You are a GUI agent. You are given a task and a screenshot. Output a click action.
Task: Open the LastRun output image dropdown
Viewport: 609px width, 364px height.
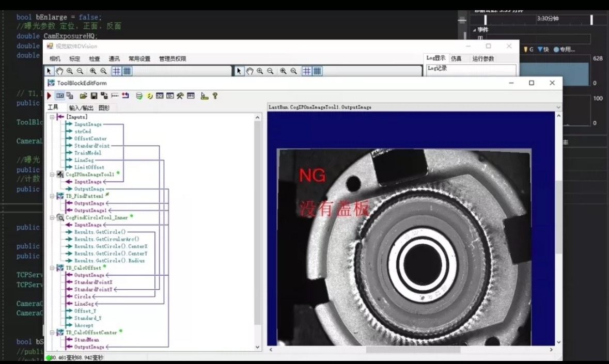click(558, 107)
